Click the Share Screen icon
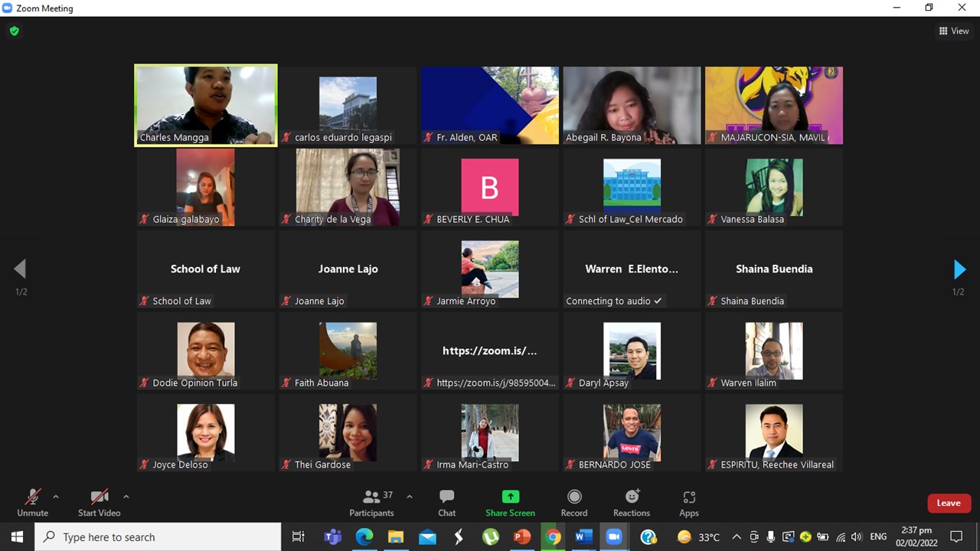Image resolution: width=980 pixels, height=551 pixels. (x=510, y=497)
